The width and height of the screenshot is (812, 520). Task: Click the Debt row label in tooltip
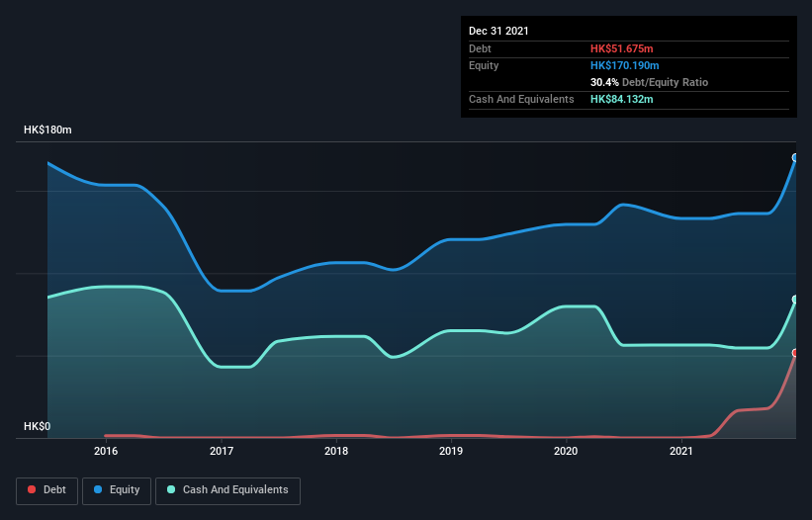pyautogui.click(x=480, y=48)
